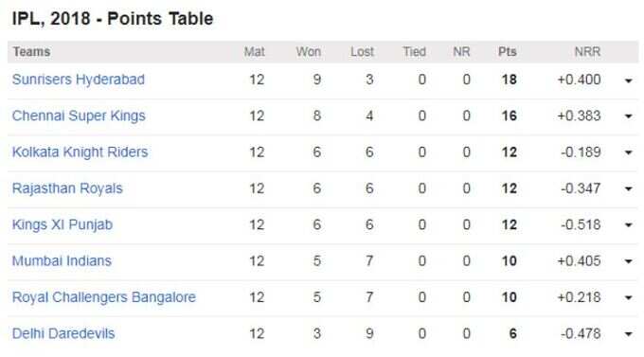Image resolution: width=644 pixels, height=357 pixels.
Task: Click the Pts column header
Action: click(x=508, y=52)
